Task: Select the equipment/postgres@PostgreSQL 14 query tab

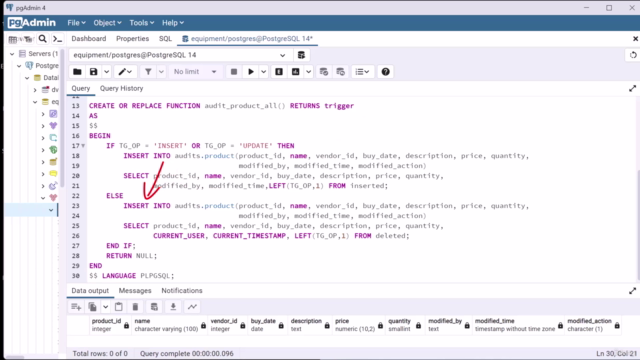Action: click(247, 39)
